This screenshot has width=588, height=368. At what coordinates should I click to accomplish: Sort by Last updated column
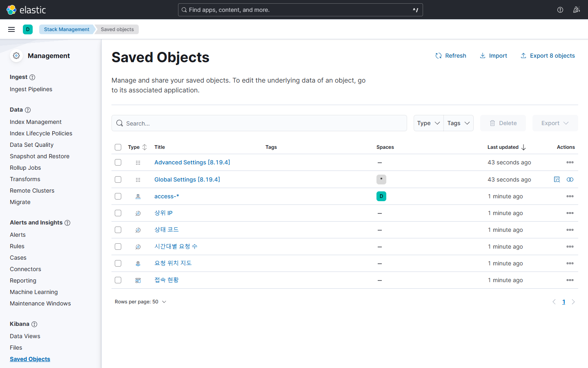(507, 147)
